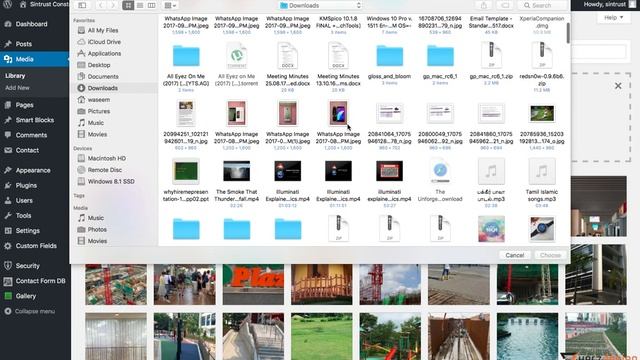Open Media Library submenu link

click(15, 76)
